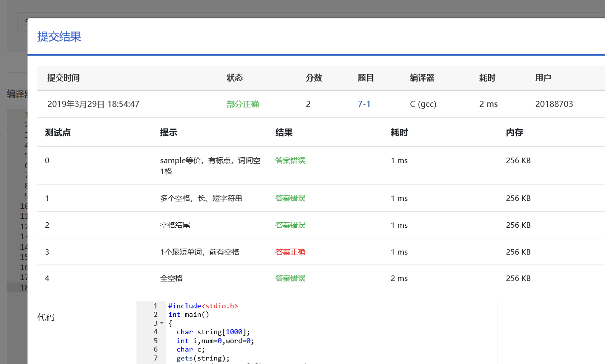Click user ID 20188703
This screenshot has height=364, width=605.
click(554, 104)
